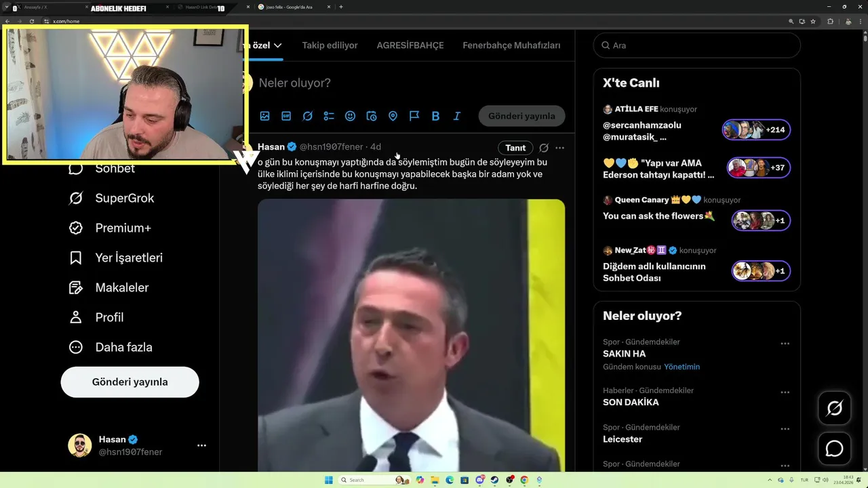The width and height of the screenshot is (868, 488).
Task: Click the composer Gönderi yayınla button
Action: [521, 116]
